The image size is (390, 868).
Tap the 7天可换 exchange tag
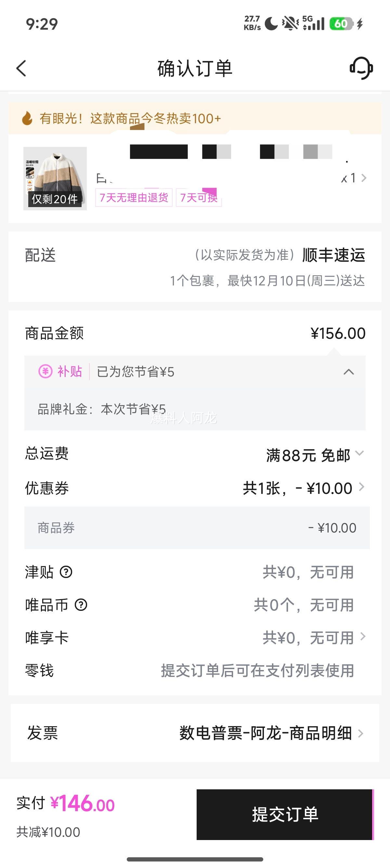click(199, 197)
